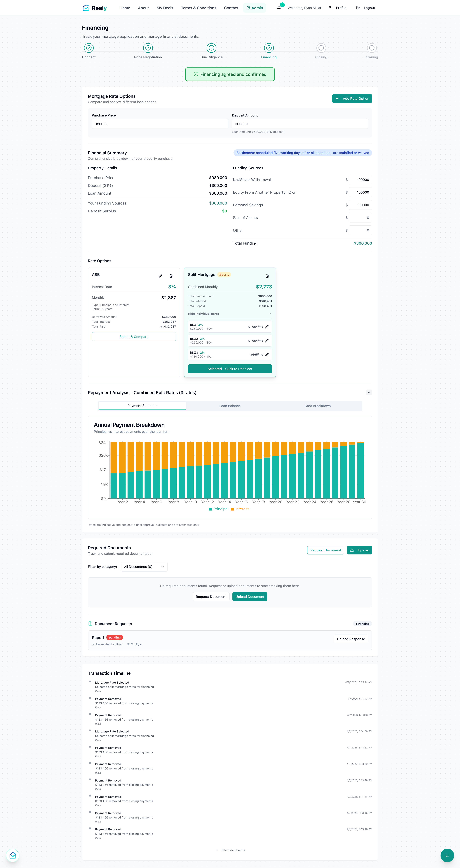Click the 'Financing agreed and confirmed' banner
The image size is (460, 868).
tap(230, 74)
